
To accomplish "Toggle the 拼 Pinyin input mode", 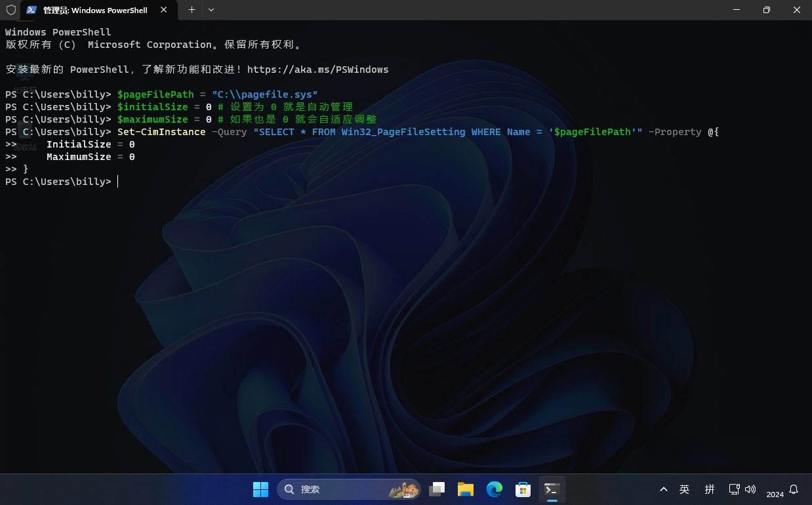I will [x=710, y=489].
